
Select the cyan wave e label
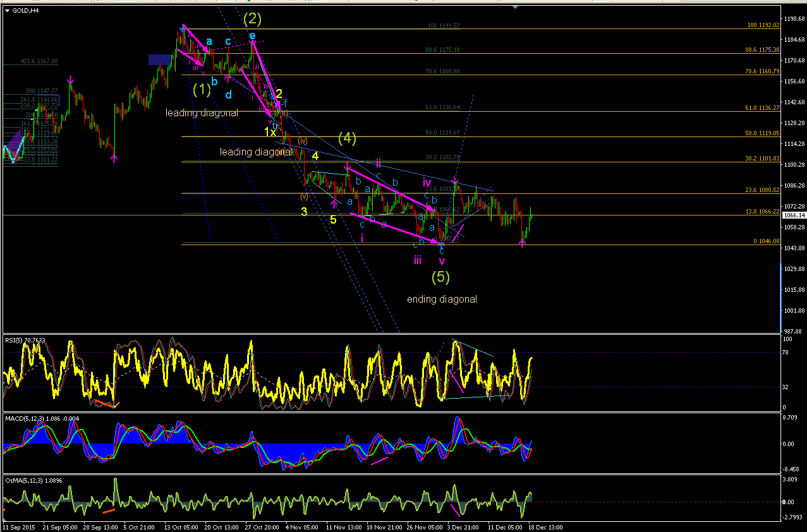pos(252,35)
